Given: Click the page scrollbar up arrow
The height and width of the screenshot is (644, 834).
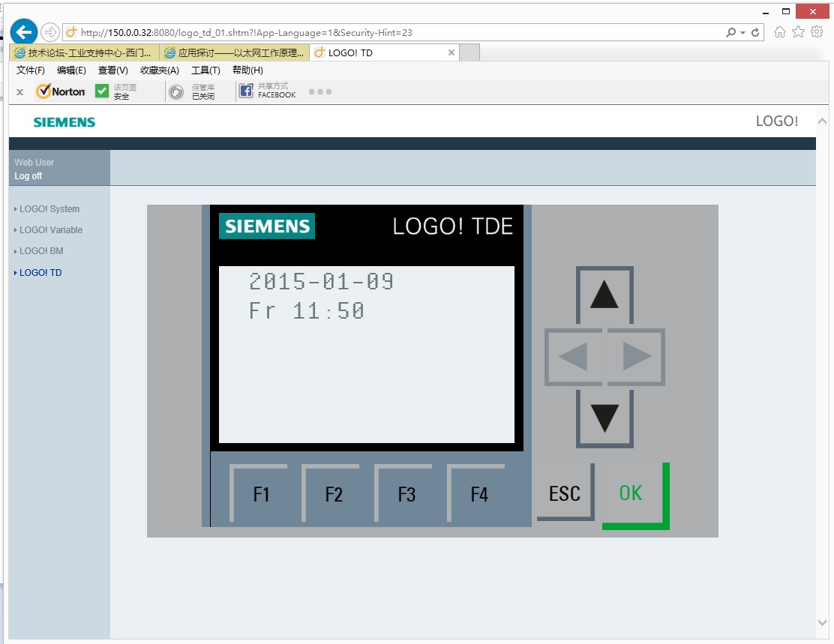Looking at the screenshot, I should 822,121.
